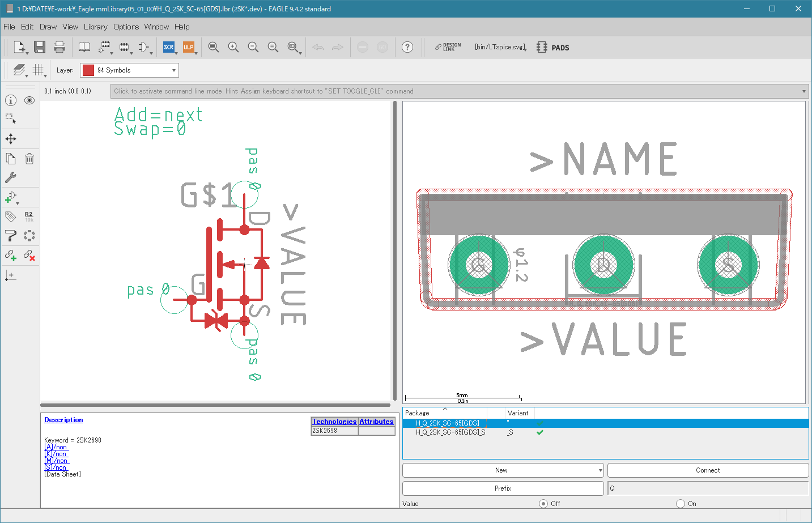This screenshot has width=812, height=523.
Task: Run ULP user language program icon
Action: 188,47
